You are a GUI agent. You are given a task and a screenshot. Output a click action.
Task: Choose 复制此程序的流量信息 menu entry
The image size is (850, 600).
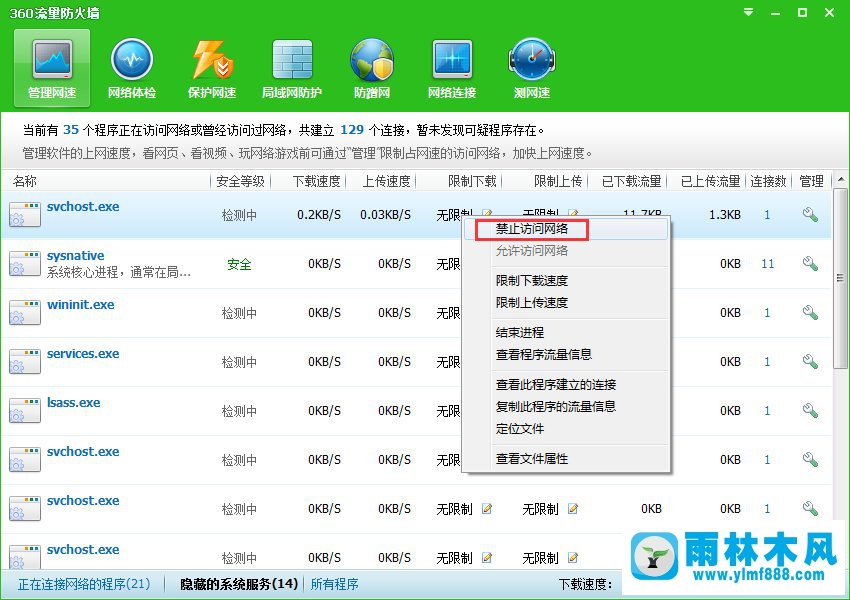556,407
